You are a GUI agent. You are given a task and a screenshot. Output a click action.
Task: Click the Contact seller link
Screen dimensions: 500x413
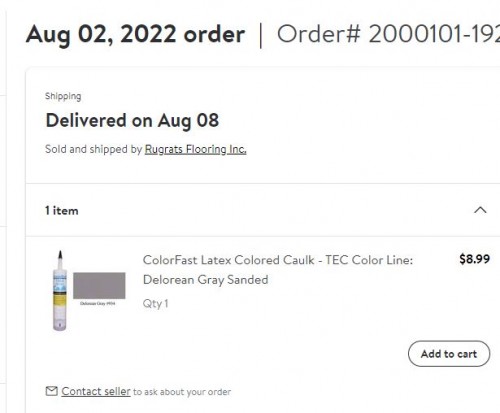click(x=96, y=391)
